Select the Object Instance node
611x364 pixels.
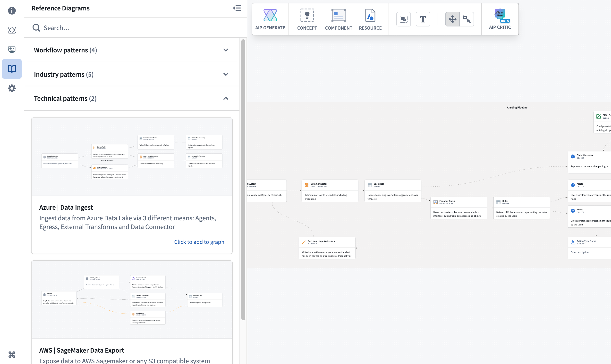tap(589, 162)
